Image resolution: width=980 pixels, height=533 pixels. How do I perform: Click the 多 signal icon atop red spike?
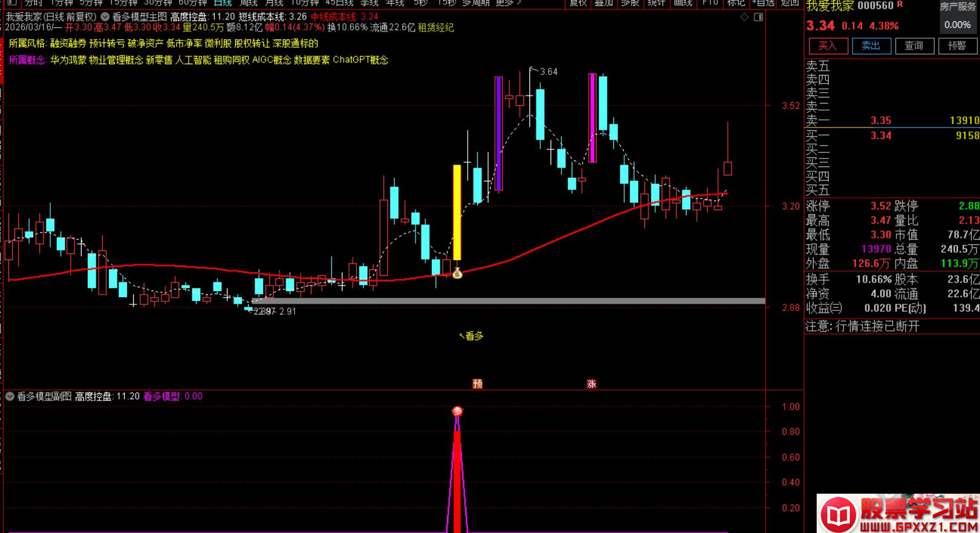click(x=457, y=411)
